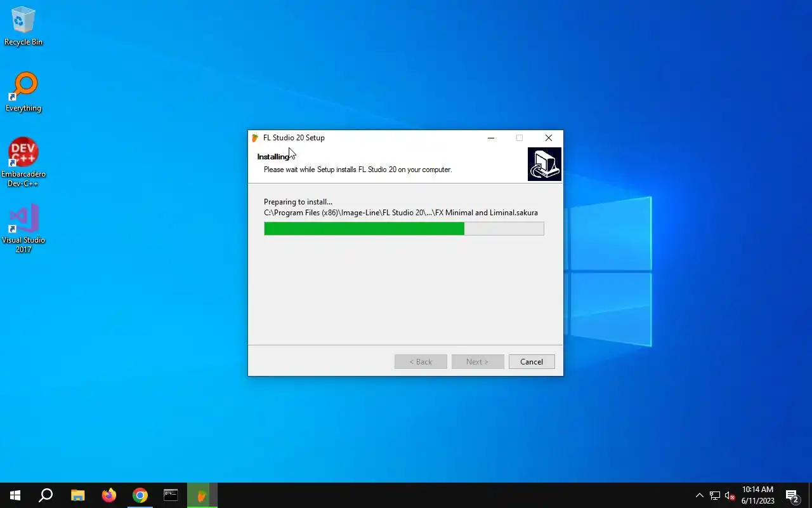Click the FL Studio icon in the setup title bar
This screenshot has height=508, width=812.
click(255, 138)
